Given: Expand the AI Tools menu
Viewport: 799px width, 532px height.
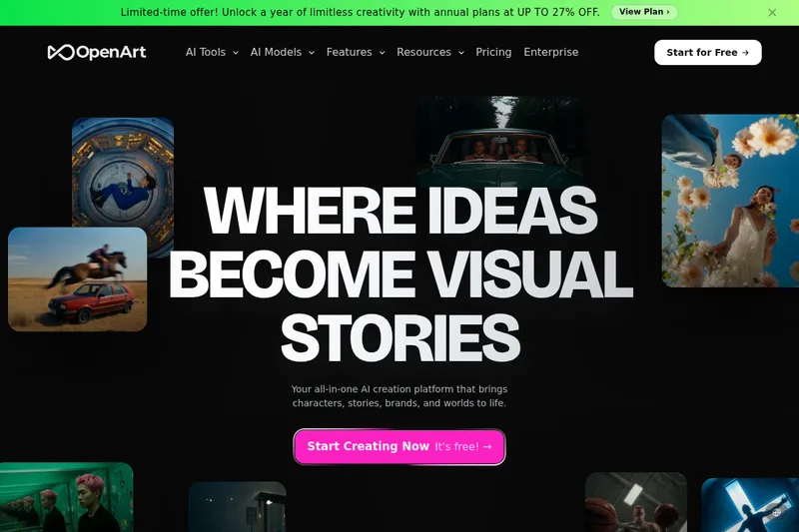Looking at the screenshot, I should (x=212, y=52).
